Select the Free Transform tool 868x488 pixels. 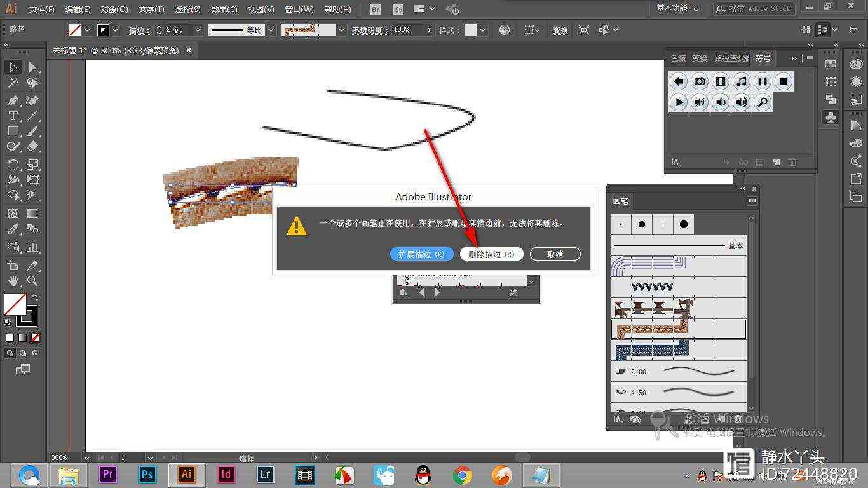[32, 180]
